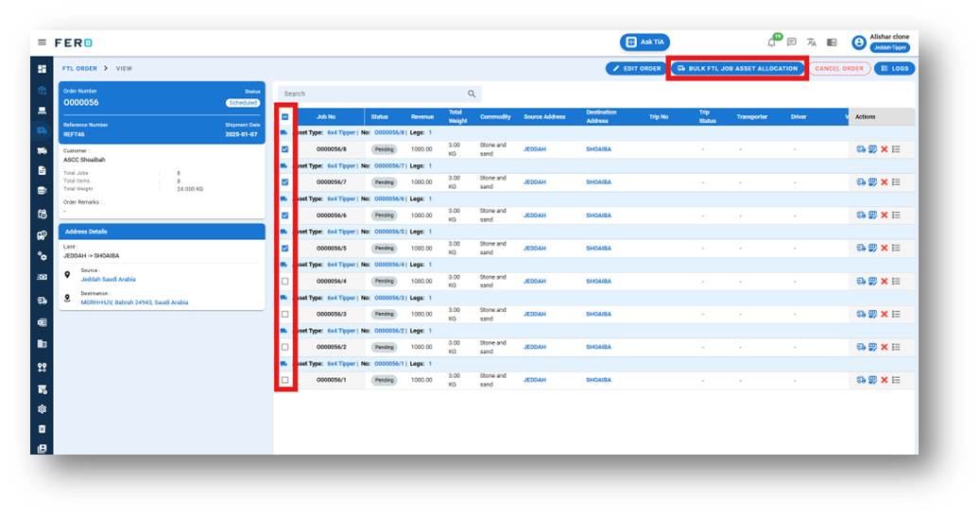The image size is (980, 516).
Task: Open the hamburger navigation menu
Action: (x=42, y=43)
